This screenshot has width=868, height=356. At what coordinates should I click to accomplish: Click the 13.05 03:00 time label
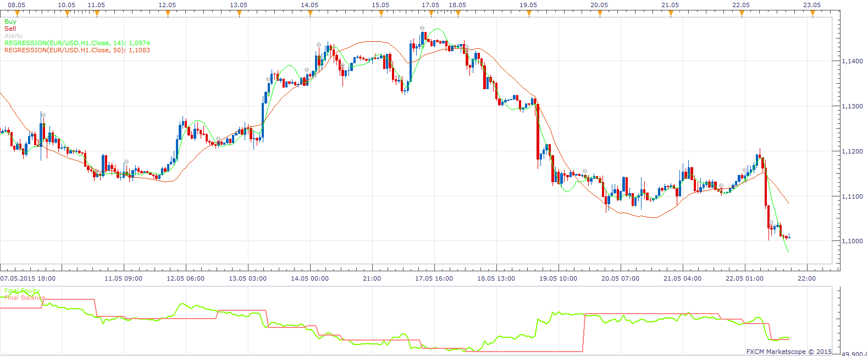coord(248,278)
